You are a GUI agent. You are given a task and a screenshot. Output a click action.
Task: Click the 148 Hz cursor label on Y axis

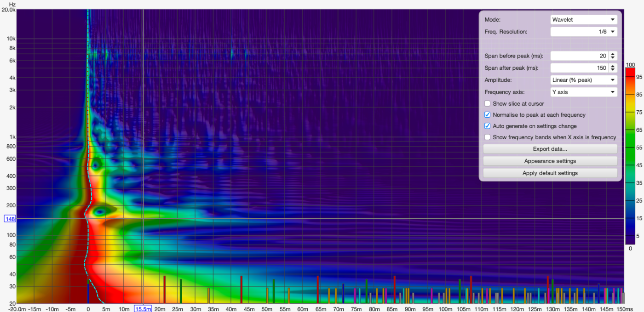click(10, 219)
